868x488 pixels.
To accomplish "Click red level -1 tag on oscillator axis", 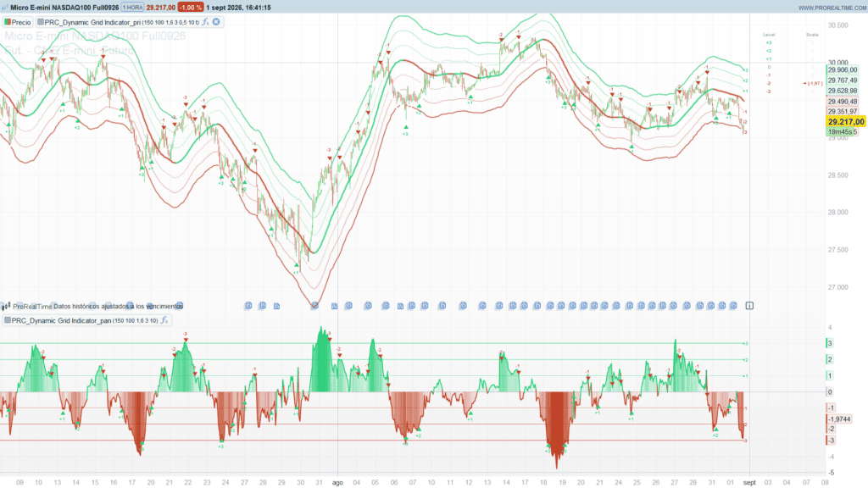I will [x=831, y=408].
